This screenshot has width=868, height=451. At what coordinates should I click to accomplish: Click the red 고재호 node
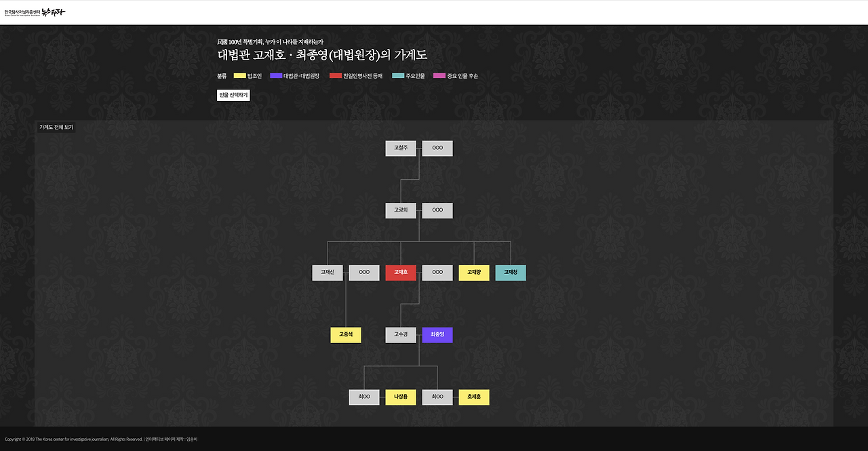pyautogui.click(x=401, y=273)
